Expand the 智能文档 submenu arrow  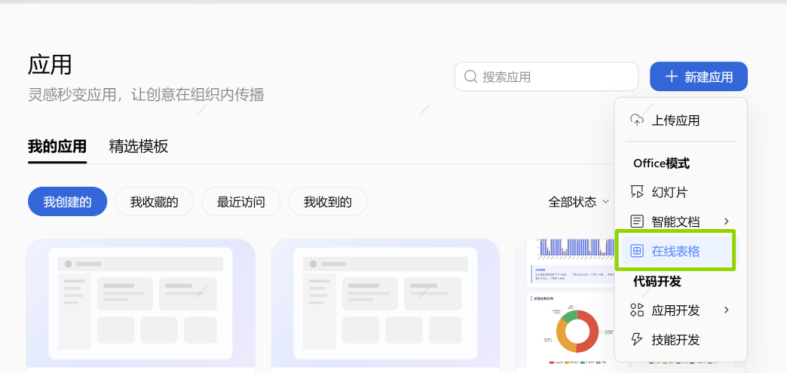coord(726,221)
